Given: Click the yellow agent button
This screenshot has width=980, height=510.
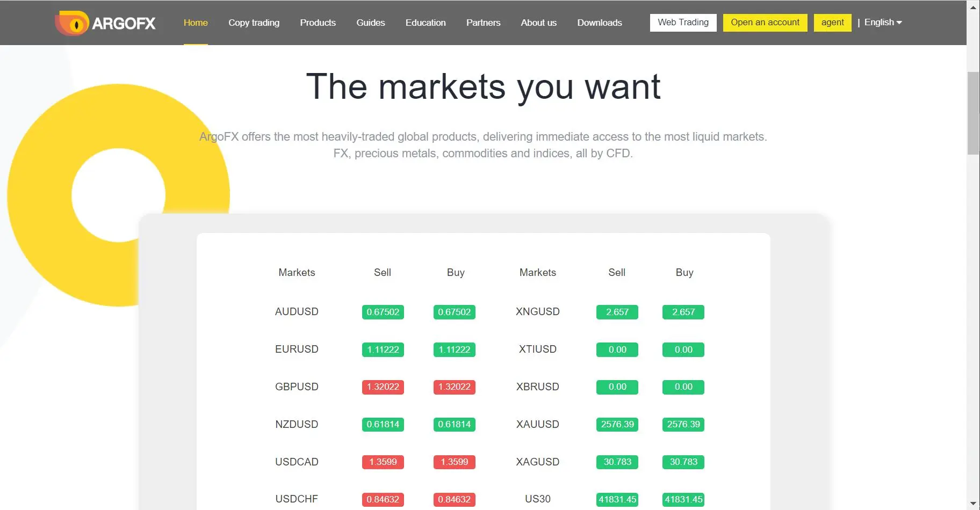Looking at the screenshot, I should 832,23.
